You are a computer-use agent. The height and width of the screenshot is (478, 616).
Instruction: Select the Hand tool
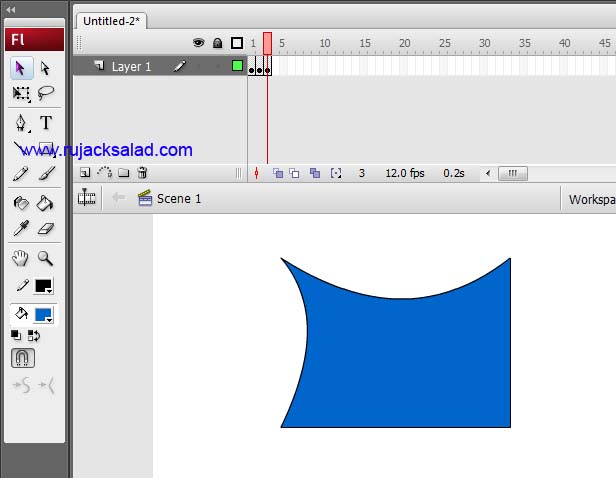point(20,258)
